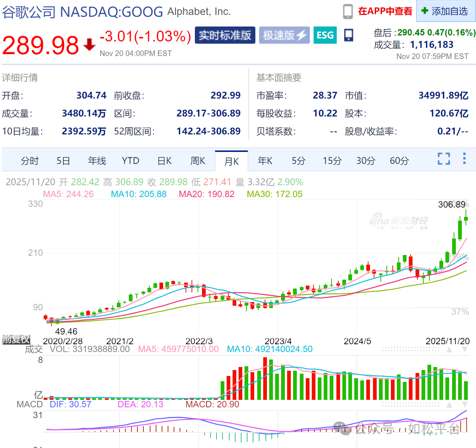Click the down arrow of the MACD panel

465,405
